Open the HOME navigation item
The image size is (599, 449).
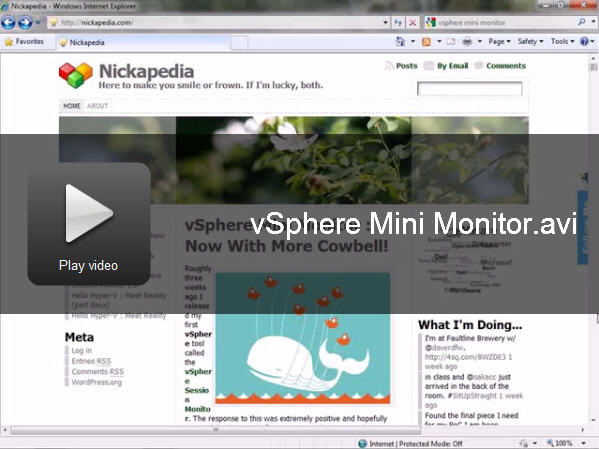tap(72, 106)
